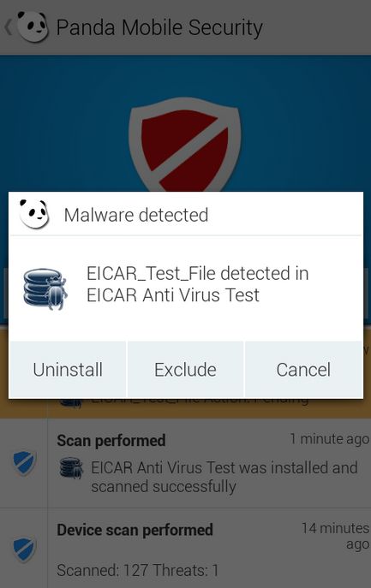Tap the red shield threat status icon
The width and height of the screenshot is (371, 588).
pyautogui.click(x=185, y=145)
